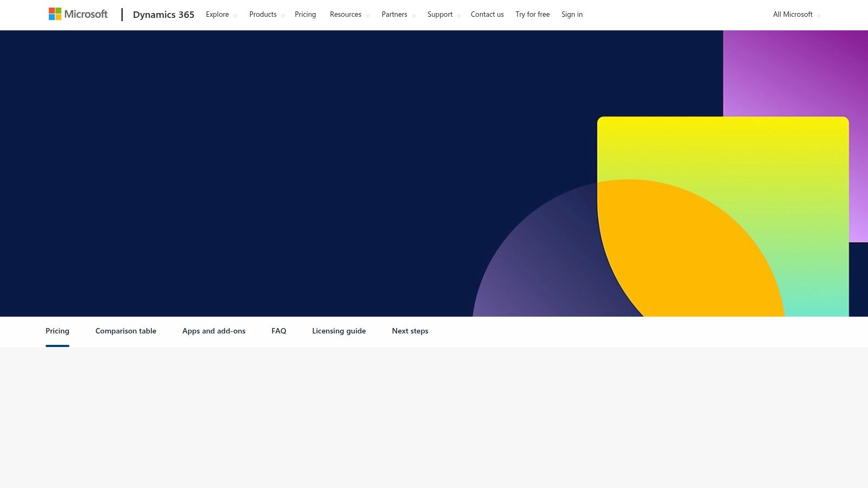Screen dimensions: 868x488
Task: Open the Licensing guide tab
Action: [339, 331]
